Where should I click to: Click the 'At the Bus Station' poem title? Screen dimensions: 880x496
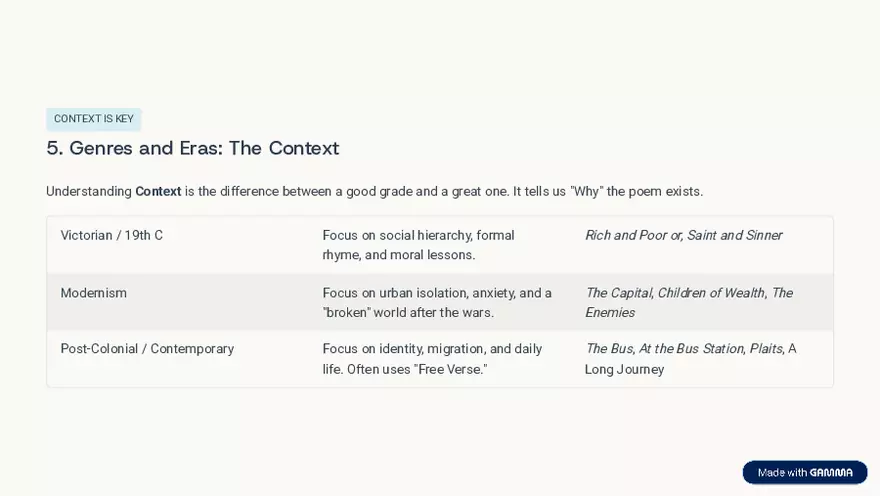(690, 349)
